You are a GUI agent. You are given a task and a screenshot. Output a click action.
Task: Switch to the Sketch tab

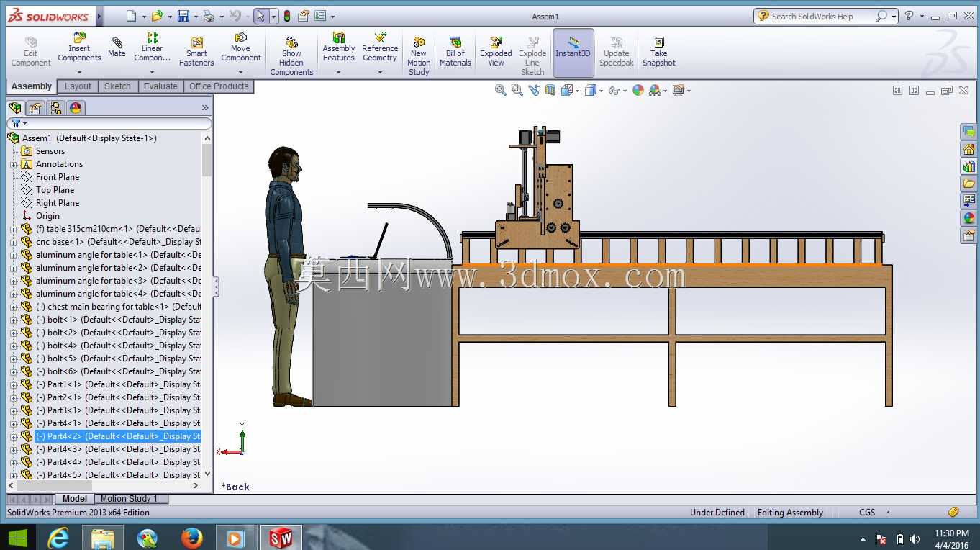pyautogui.click(x=117, y=86)
